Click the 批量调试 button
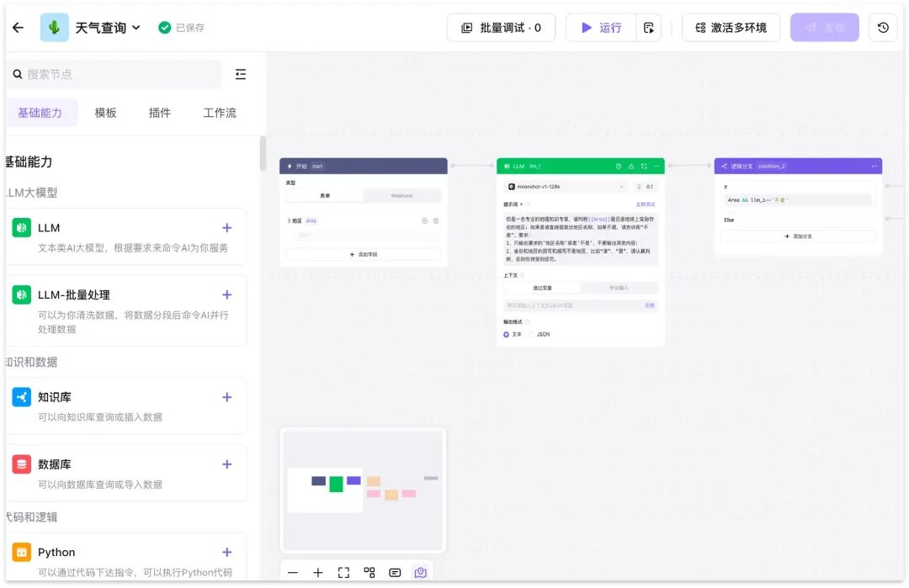 (501, 27)
